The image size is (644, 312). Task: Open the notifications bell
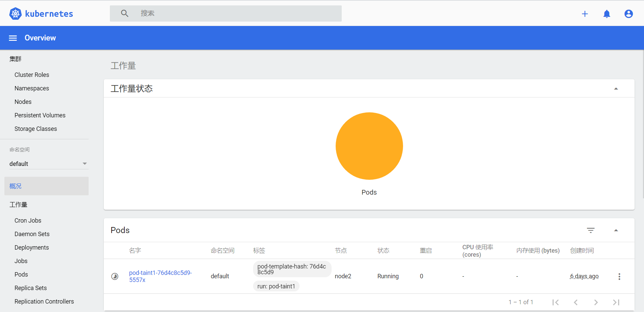607,14
